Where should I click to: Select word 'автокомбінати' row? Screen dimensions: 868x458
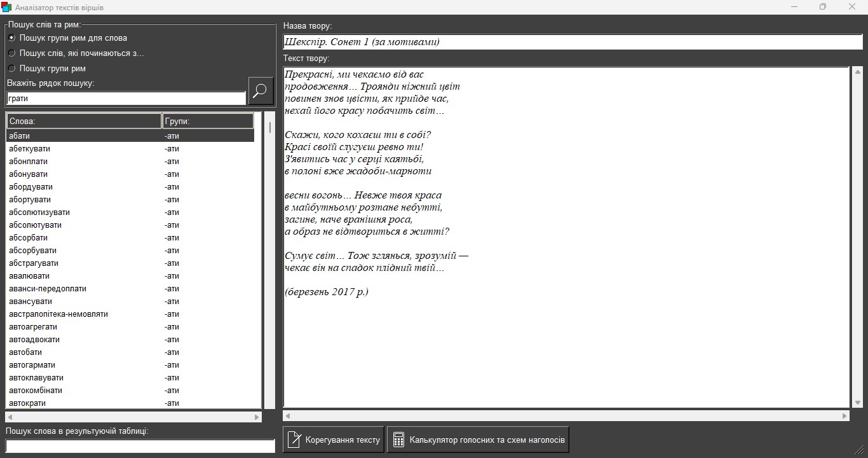coord(130,391)
